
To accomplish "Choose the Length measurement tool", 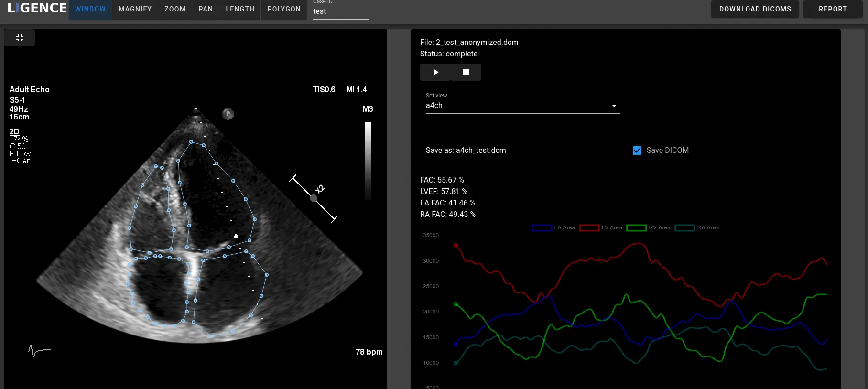I will pyautogui.click(x=240, y=9).
